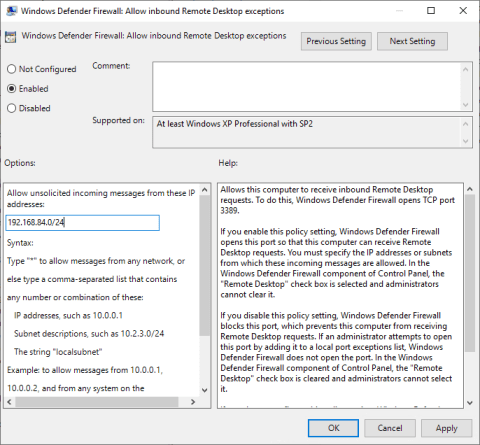Click Options pane scroll left arrow
This screenshot has height=445, width=480.
point(9,402)
